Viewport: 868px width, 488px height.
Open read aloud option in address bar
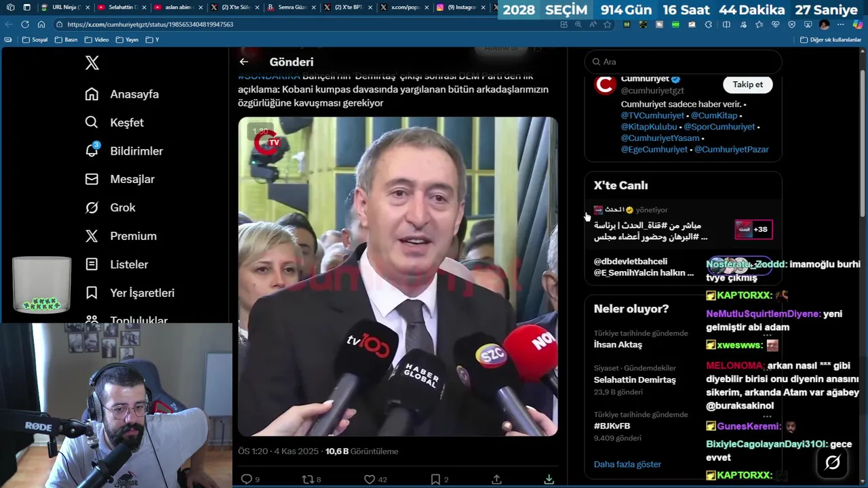click(x=593, y=24)
